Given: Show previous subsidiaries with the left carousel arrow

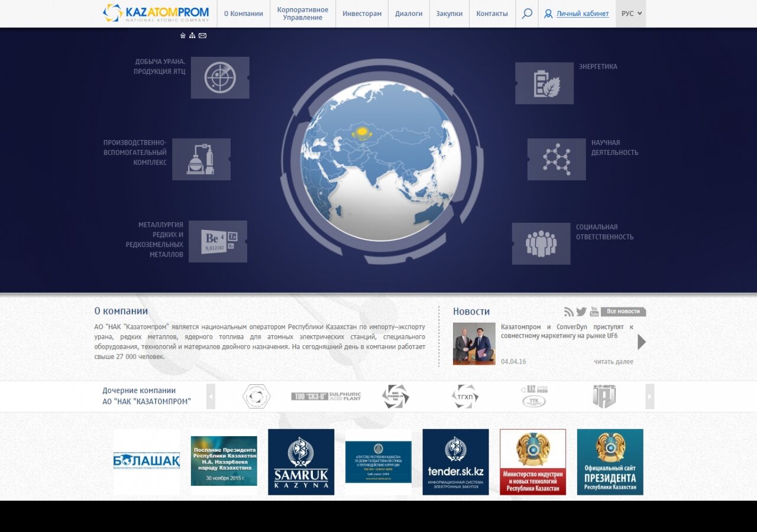Looking at the screenshot, I should coord(211,396).
